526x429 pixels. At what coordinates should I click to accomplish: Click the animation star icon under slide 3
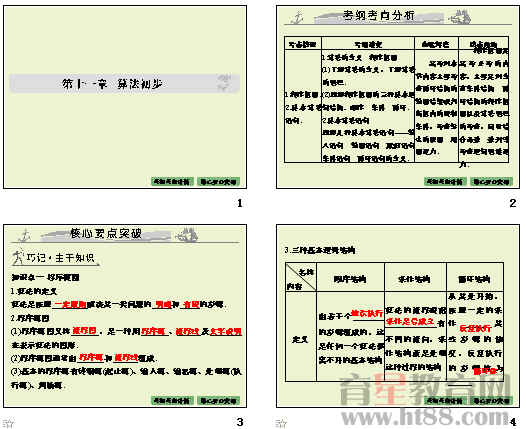coord(8,423)
